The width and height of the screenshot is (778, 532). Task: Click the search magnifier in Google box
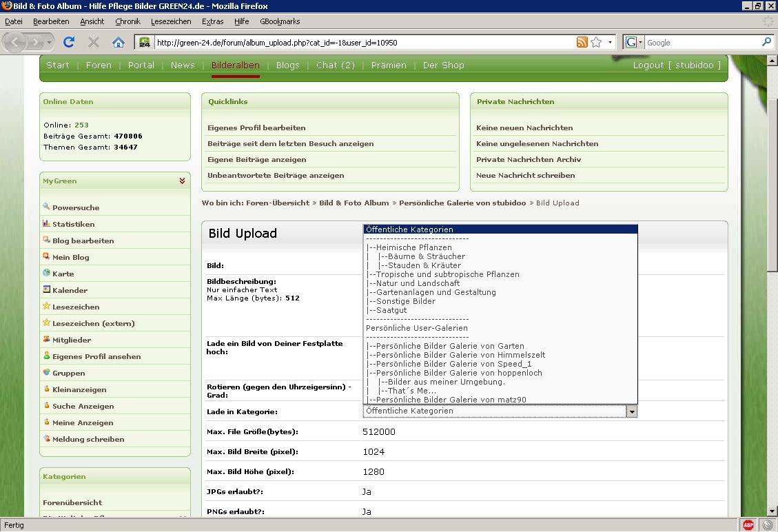(766, 43)
